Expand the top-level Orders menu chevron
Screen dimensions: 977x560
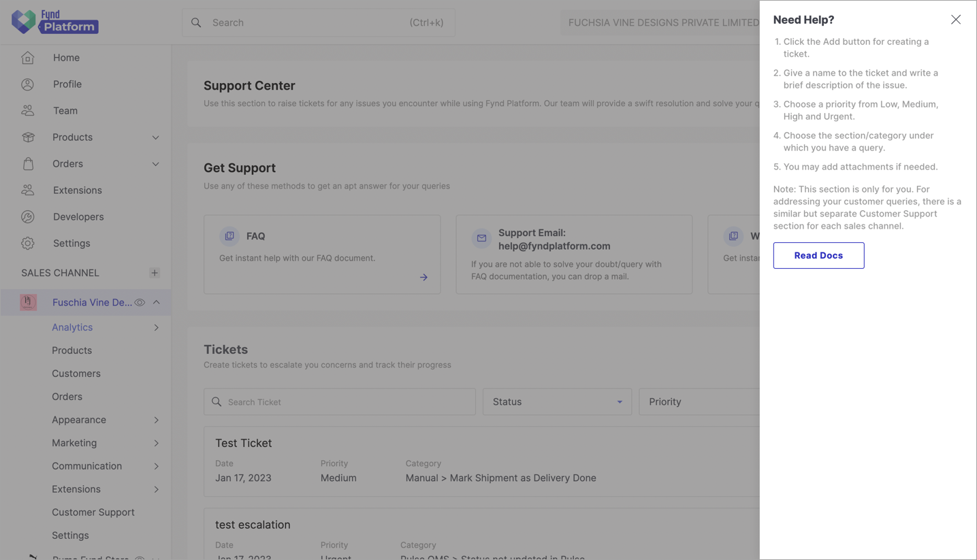pos(156,164)
